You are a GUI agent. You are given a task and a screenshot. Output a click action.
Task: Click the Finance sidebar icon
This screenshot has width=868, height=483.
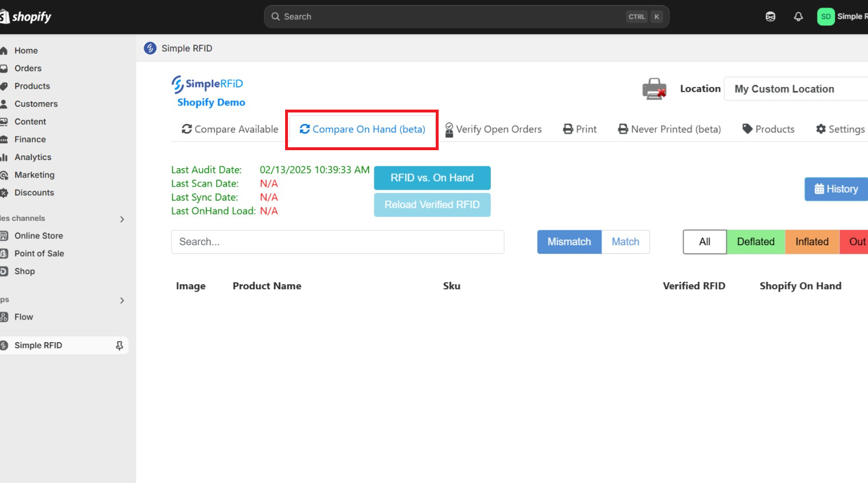point(4,140)
